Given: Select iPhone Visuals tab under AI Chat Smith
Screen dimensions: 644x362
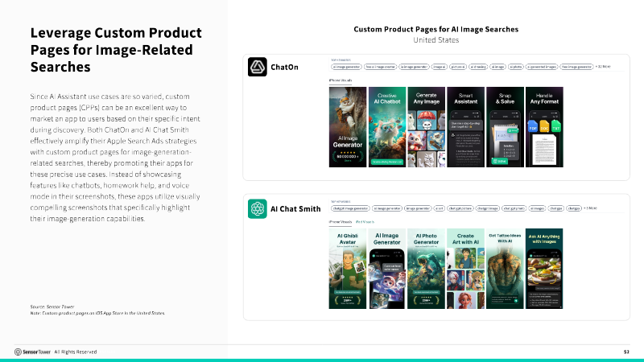Looking at the screenshot, I should 340,222.
